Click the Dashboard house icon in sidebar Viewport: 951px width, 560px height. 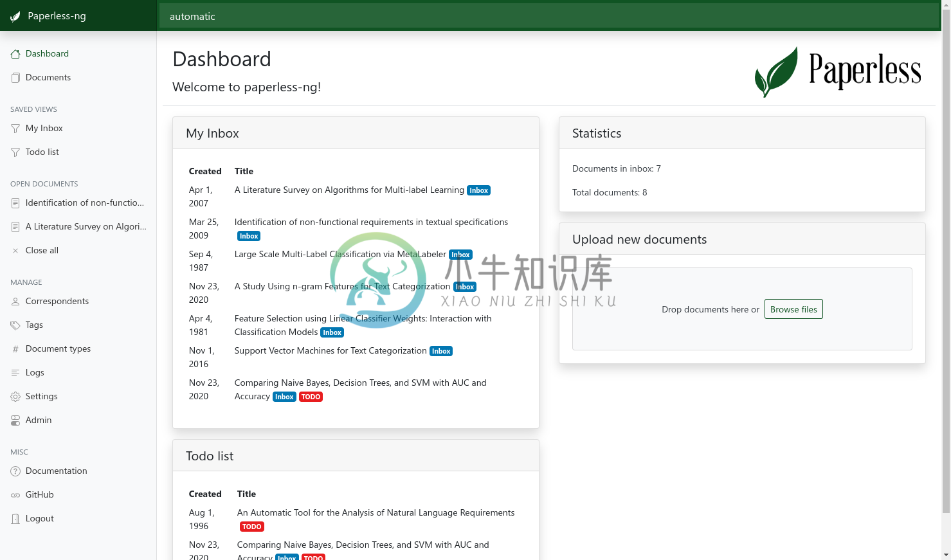15,54
